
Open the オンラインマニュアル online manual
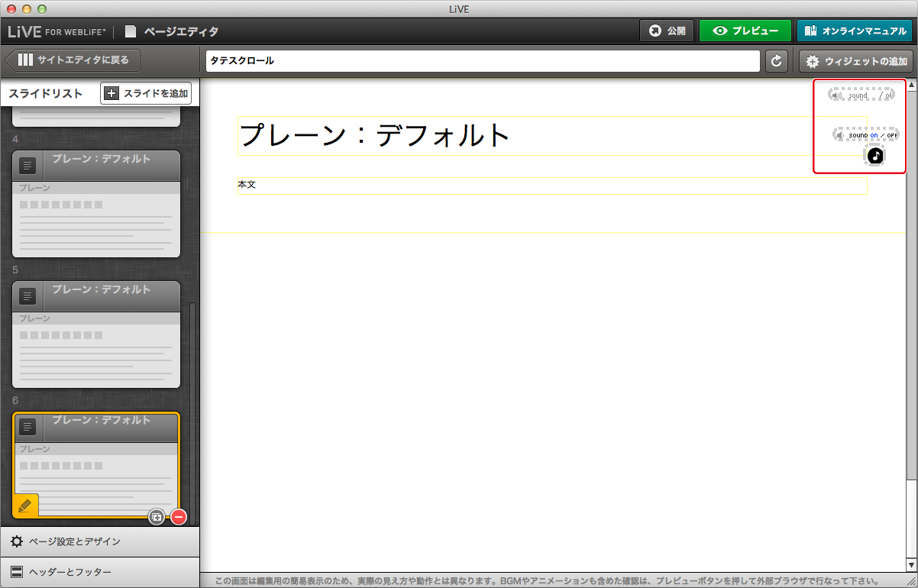coord(855,31)
